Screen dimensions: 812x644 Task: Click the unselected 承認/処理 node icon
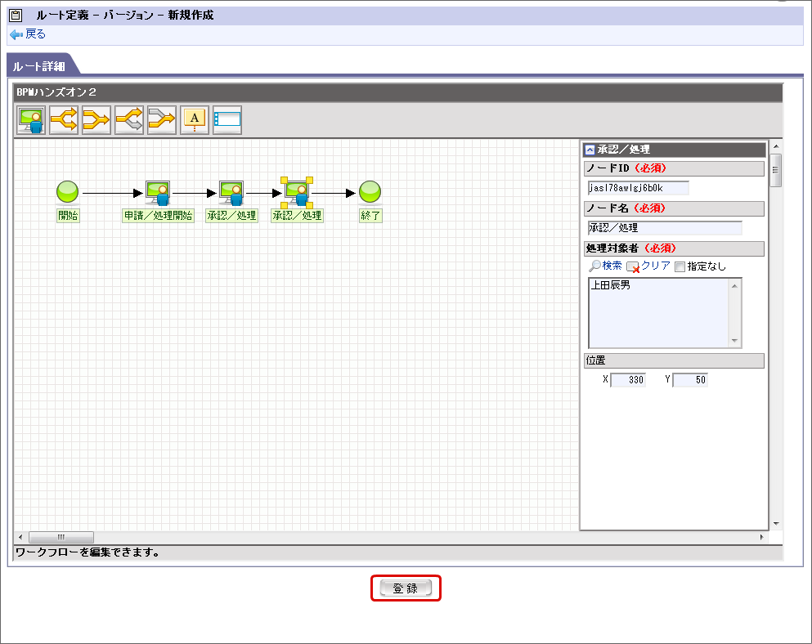pos(231,193)
